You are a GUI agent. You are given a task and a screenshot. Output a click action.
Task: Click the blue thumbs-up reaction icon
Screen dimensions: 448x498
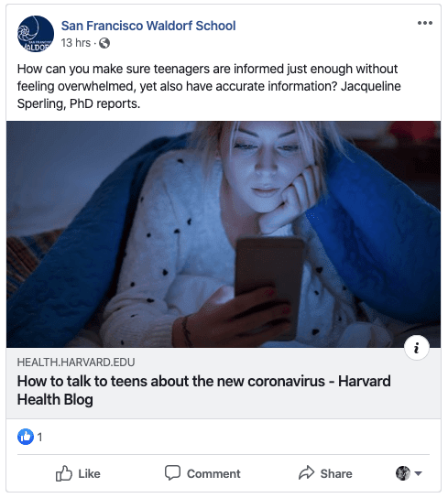point(26,437)
